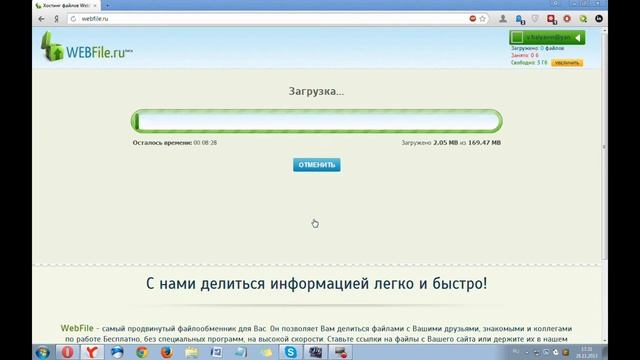Click the red blocked-content icon in address bar

coord(473,19)
